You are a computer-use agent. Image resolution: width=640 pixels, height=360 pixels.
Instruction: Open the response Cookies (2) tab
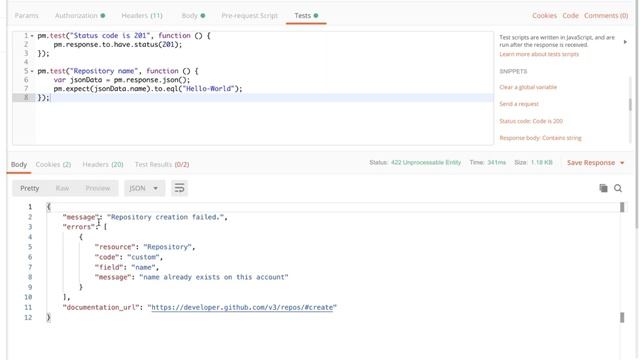pyautogui.click(x=53, y=164)
